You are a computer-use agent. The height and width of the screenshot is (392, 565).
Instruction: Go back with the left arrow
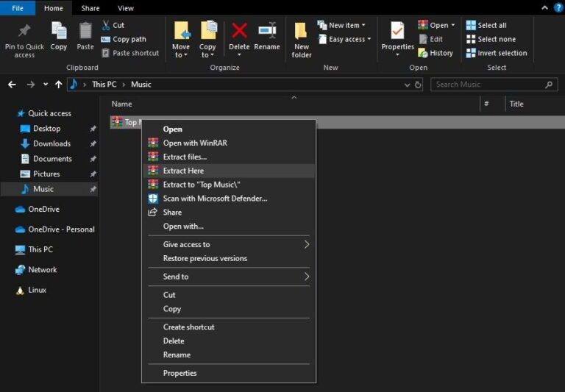pos(12,85)
